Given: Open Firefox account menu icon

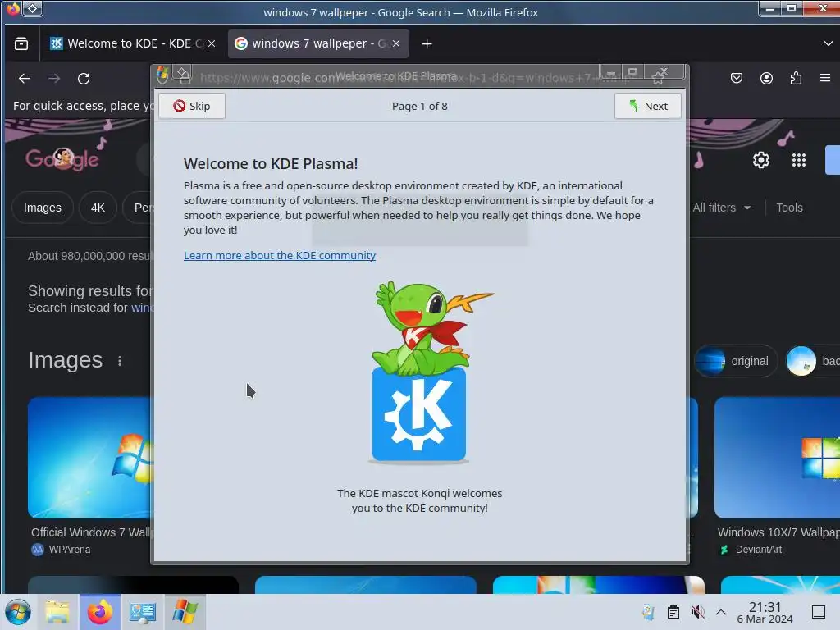Looking at the screenshot, I should pos(767,78).
